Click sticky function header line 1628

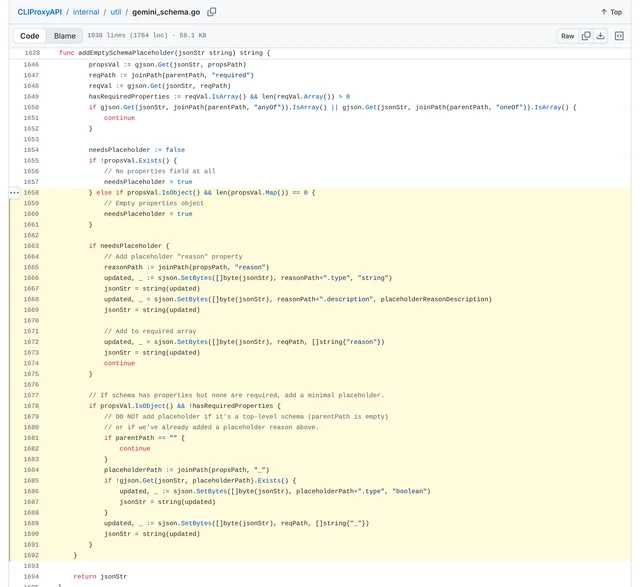[320, 53]
